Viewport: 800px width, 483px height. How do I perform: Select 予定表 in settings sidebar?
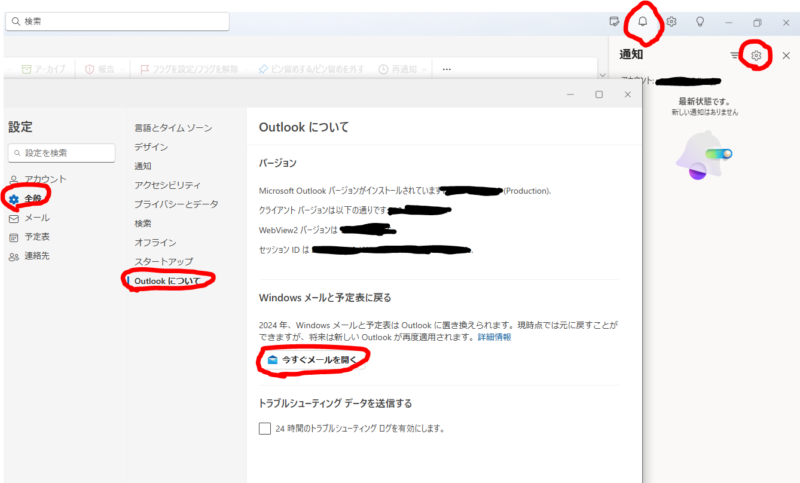(x=30, y=237)
